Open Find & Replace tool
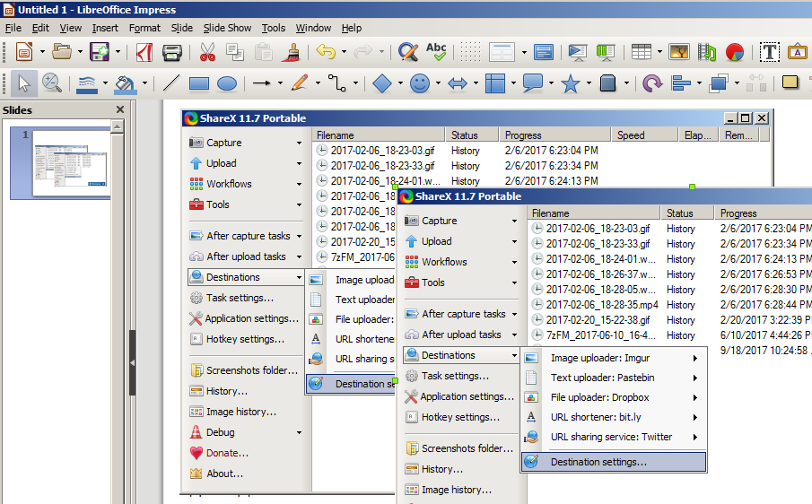812x504 pixels. [x=408, y=52]
